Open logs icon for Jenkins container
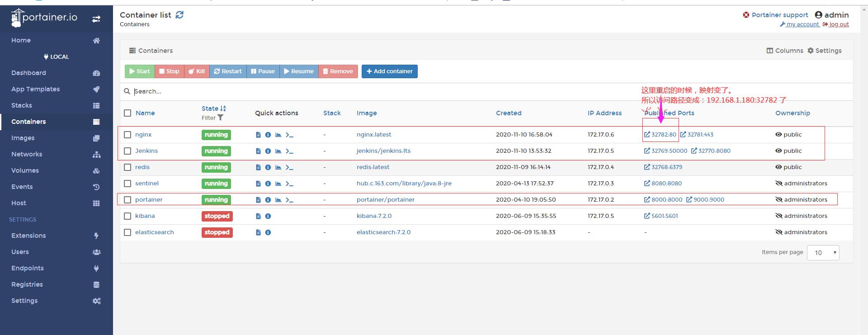 click(258, 151)
